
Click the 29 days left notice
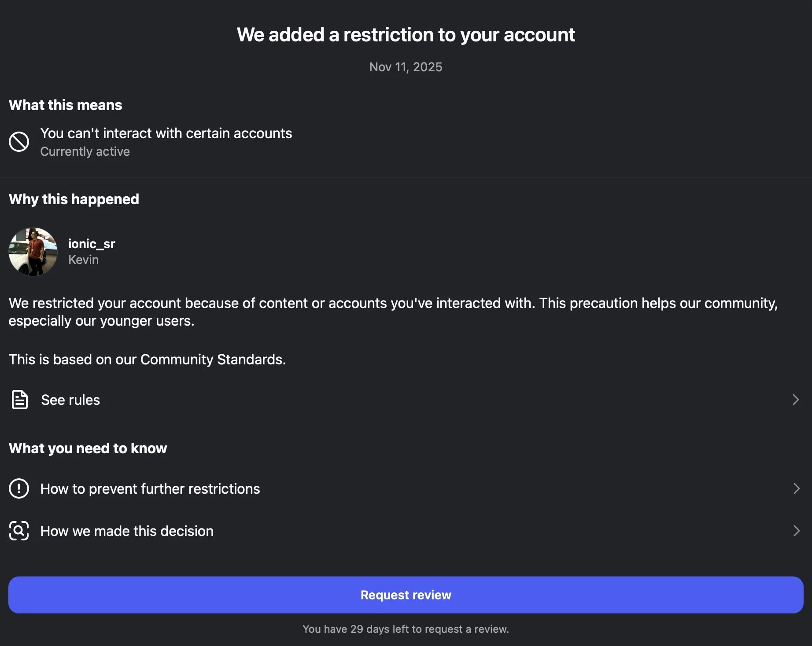[406, 629]
